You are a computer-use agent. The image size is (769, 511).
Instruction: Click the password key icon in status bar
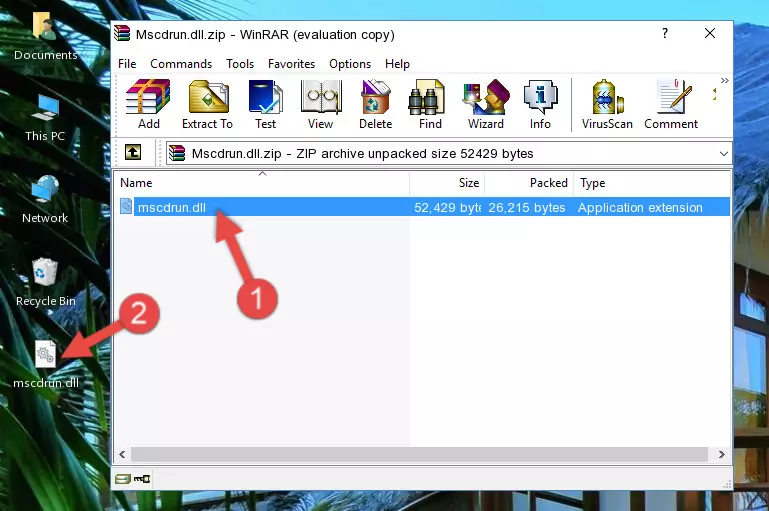(x=142, y=479)
